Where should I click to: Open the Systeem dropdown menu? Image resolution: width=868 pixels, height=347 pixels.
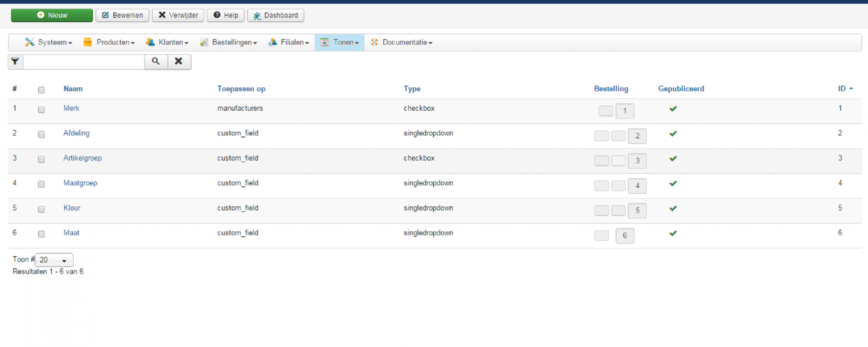(49, 43)
